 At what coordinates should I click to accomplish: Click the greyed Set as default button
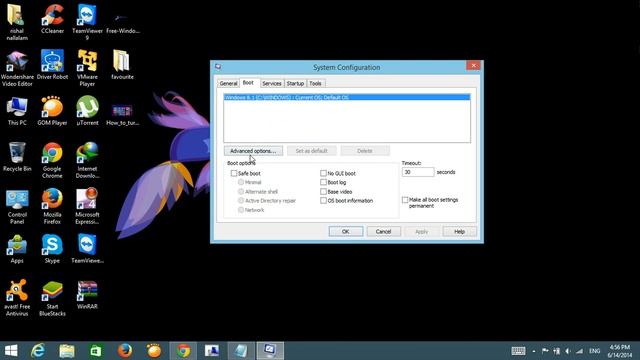311,151
